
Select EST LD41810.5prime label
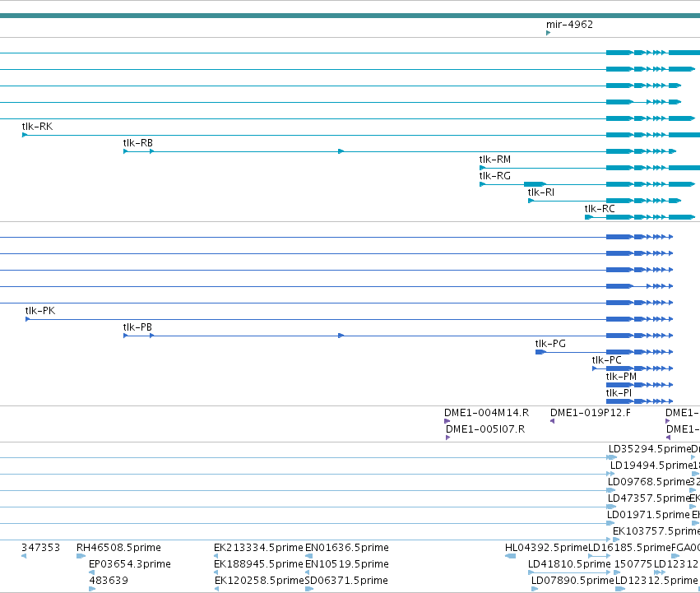(569, 564)
